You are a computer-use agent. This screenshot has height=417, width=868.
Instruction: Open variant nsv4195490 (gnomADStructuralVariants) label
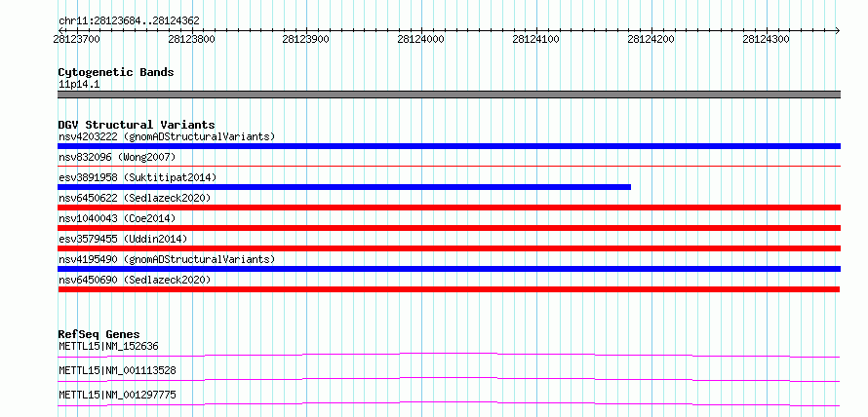[167, 259]
